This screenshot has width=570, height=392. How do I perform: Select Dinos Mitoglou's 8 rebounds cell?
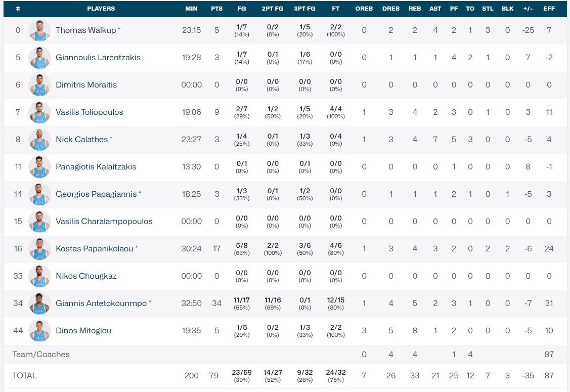click(x=415, y=331)
